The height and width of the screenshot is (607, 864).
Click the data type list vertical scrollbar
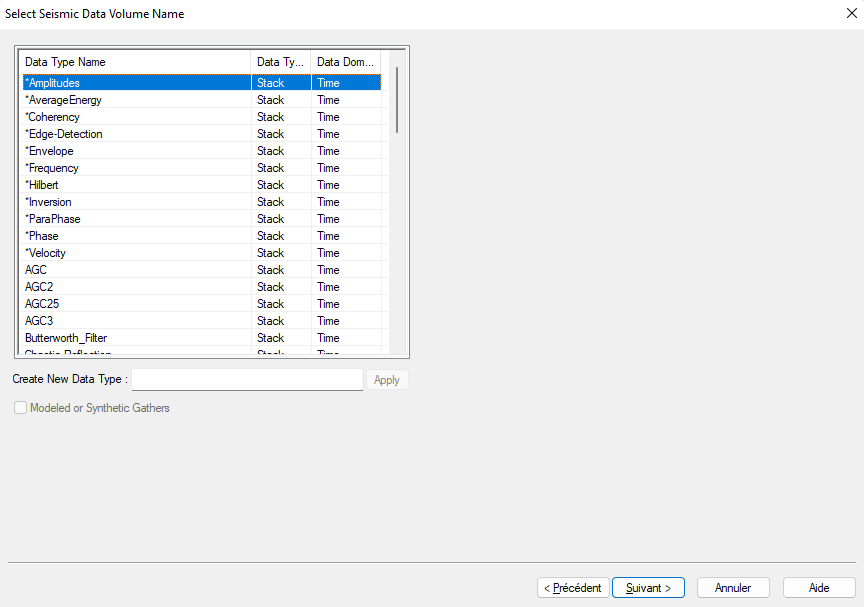point(397,100)
